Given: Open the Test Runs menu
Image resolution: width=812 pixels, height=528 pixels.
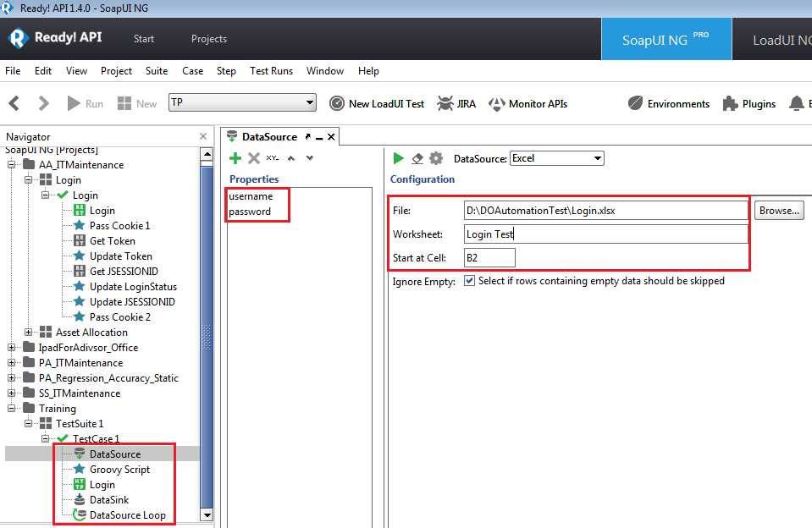Looking at the screenshot, I should coord(271,71).
